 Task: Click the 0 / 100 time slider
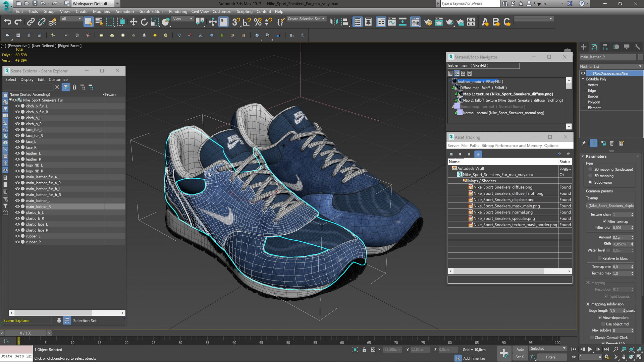[26, 333]
